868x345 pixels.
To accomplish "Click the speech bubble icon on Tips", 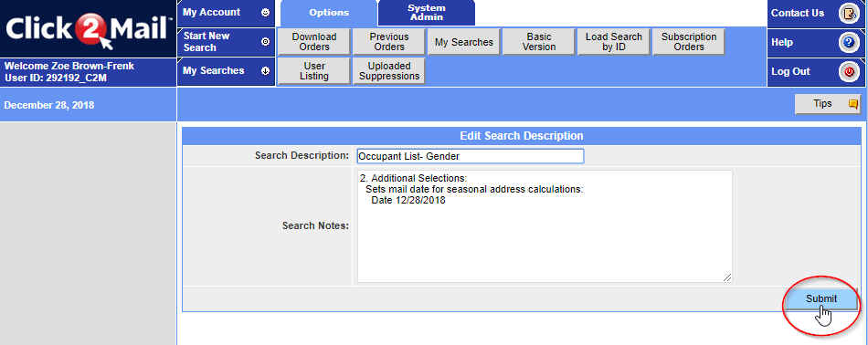I will point(853,103).
